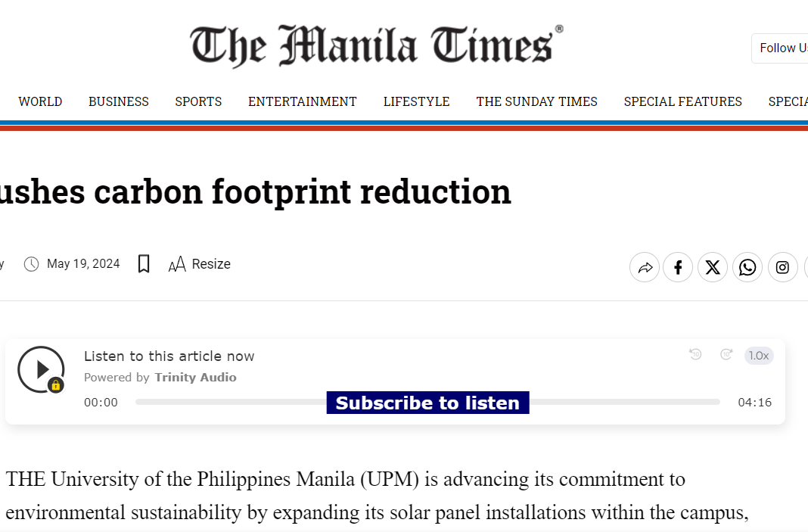Open the ENTERTAINMENT menu

(303, 101)
